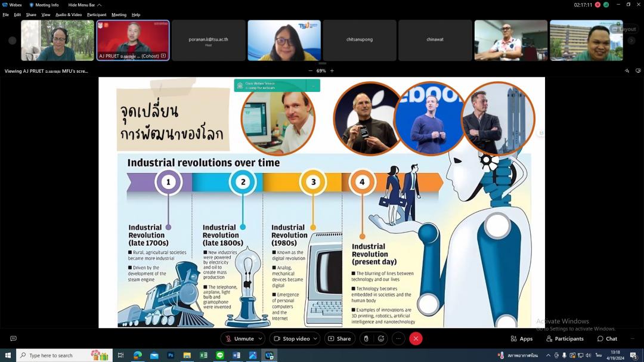Select chitsanupong participant tile
This screenshot has height=362, width=644.
tap(360, 40)
